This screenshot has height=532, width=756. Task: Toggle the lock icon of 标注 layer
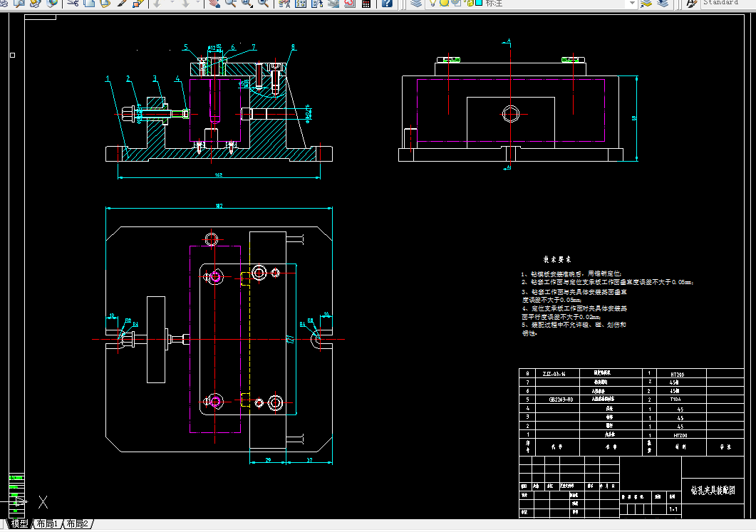[x=467, y=2]
